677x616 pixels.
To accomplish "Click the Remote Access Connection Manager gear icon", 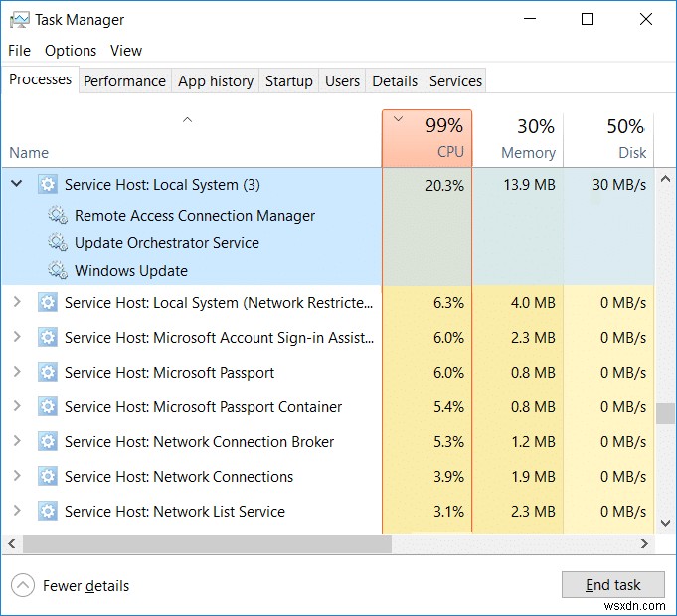I will click(58, 215).
